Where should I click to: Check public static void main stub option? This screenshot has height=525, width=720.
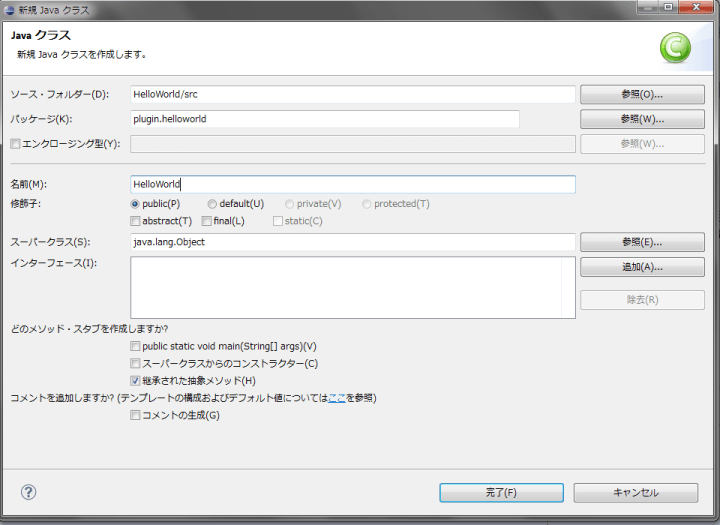135,346
